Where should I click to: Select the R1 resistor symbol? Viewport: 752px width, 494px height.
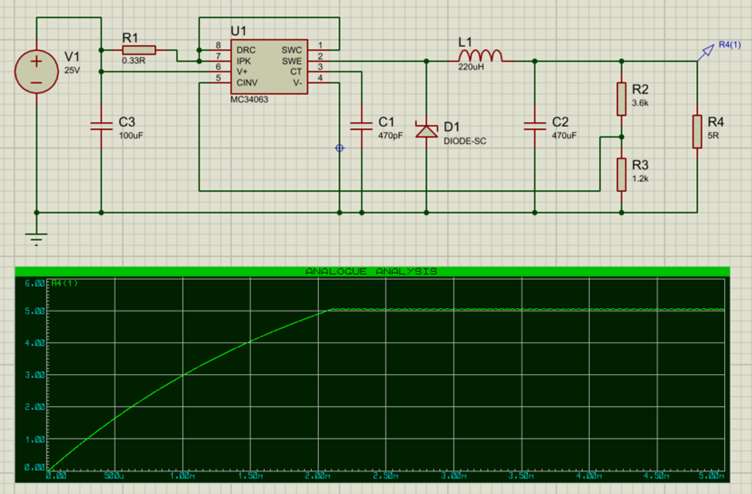[139, 50]
